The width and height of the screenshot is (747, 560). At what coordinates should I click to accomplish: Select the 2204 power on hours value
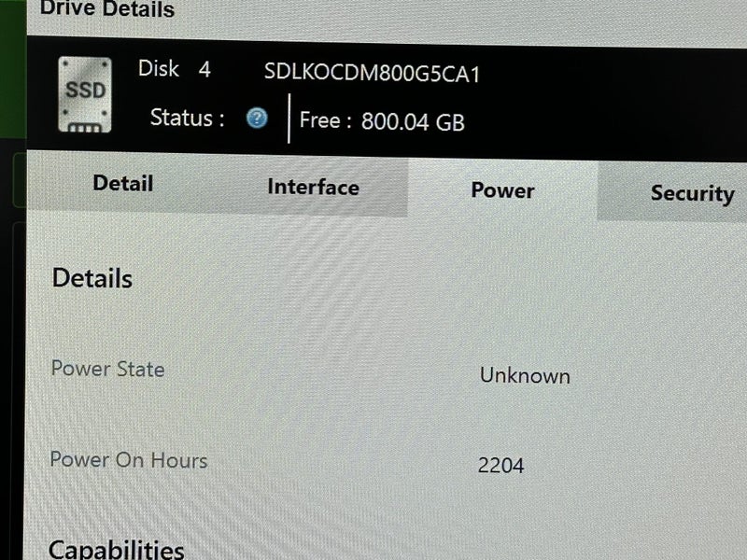pos(500,465)
